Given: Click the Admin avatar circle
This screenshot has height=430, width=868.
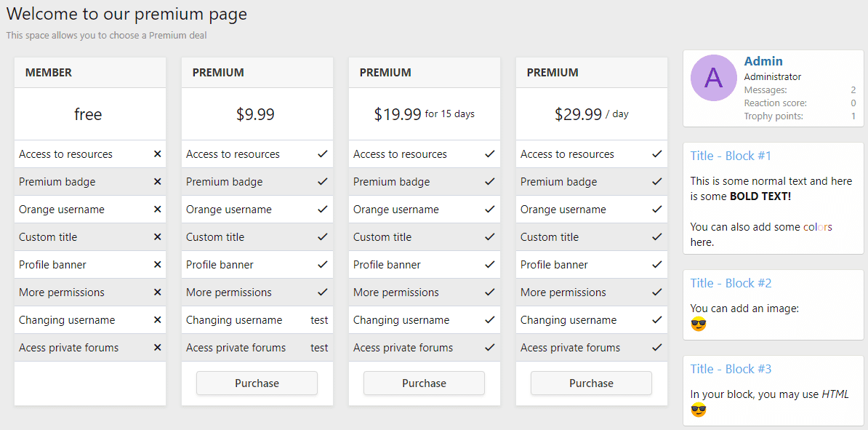Looking at the screenshot, I should click(714, 78).
